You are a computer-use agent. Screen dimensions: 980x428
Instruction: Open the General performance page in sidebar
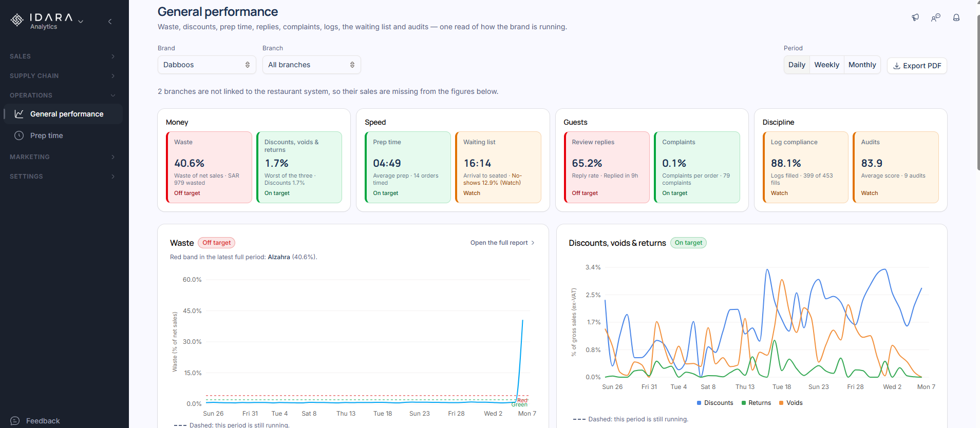[63, 114]
